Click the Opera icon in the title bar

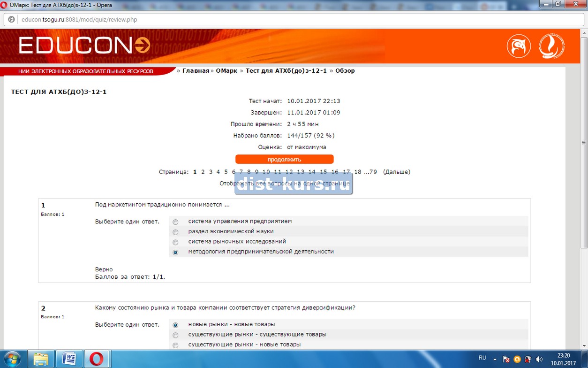[x=5, y=5]
